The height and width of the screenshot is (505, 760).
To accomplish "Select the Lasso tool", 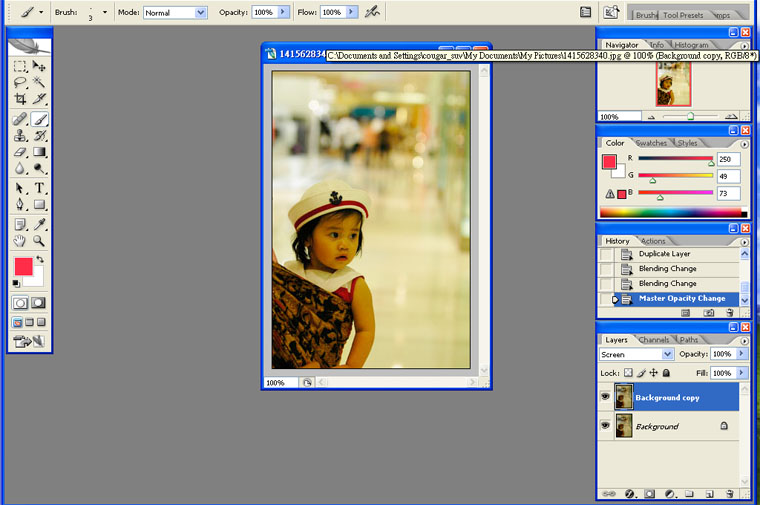I will point(20,82).
